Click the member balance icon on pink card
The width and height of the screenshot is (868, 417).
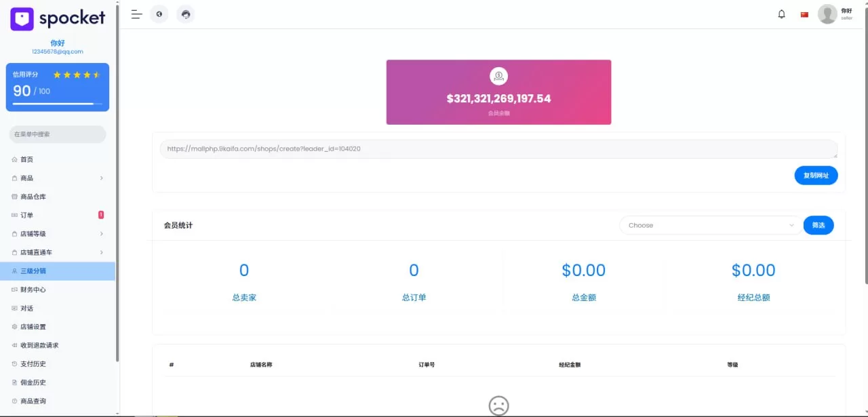tap(498, 76)
